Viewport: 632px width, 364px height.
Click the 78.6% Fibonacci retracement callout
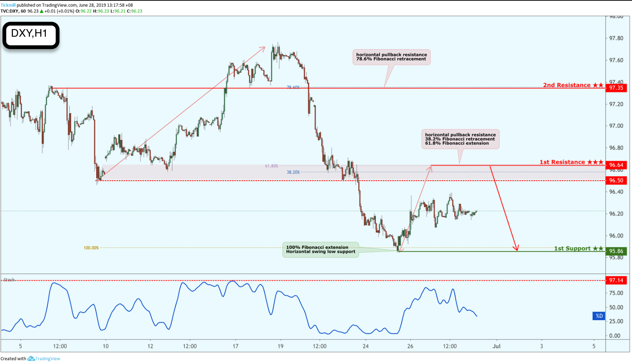pyautogui.click(x=391, y=57)
